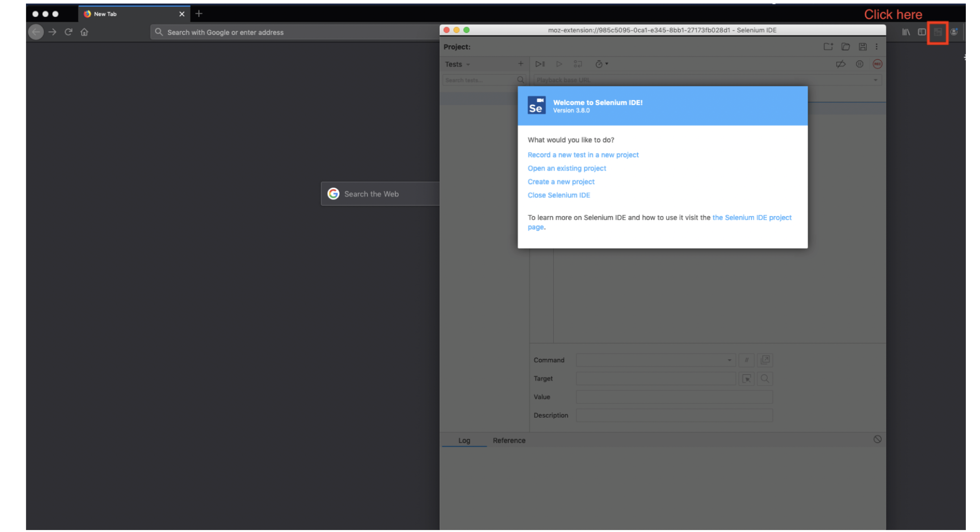Select the New Tab browser tab

134,14
